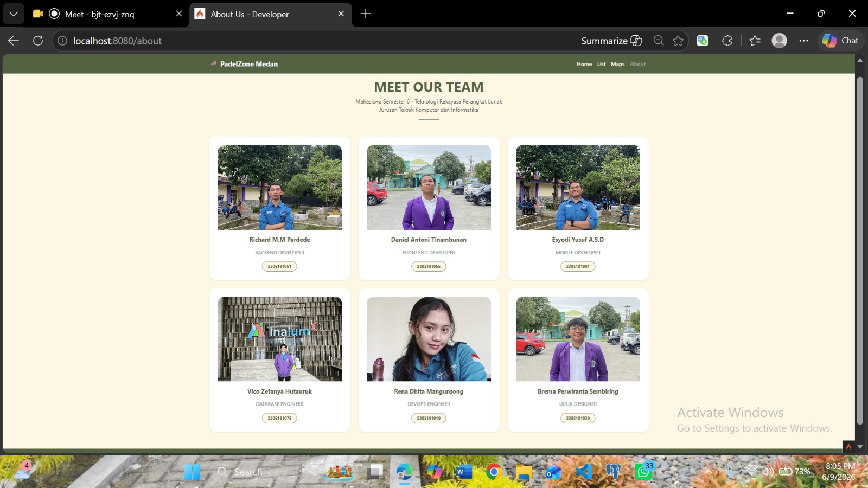
Task: Open the browser profile avatar
Action: (x=780, y=41)
